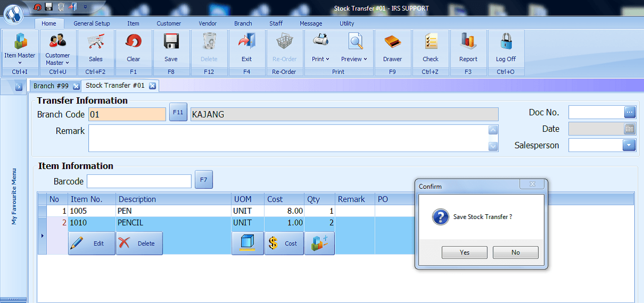Click the Exit ribbon button
644x303 pixels.
(247, 49)
